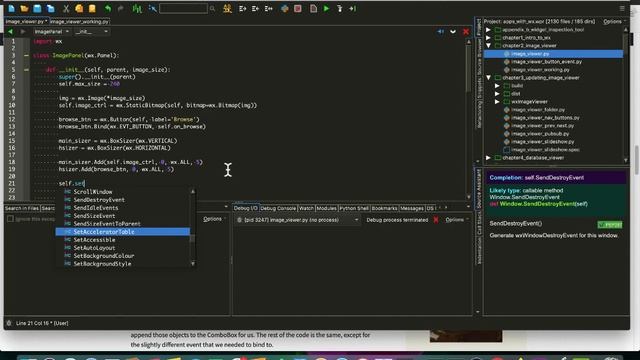Collapse chapter3_updating_image_viewer folder
The height and width of the screenshot is (360, 640).
(x=488, y=78)
